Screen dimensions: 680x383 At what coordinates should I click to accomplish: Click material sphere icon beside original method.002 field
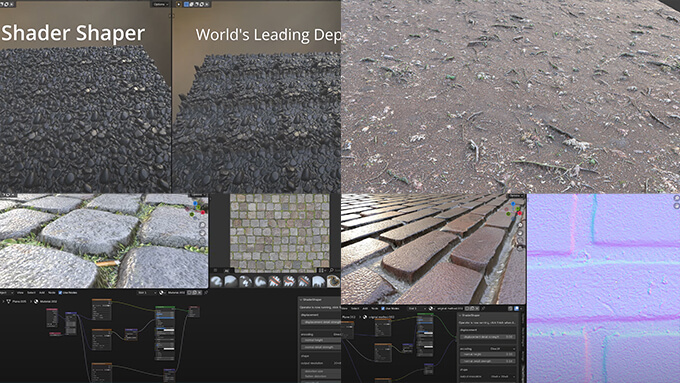click(x=431, y=308)
